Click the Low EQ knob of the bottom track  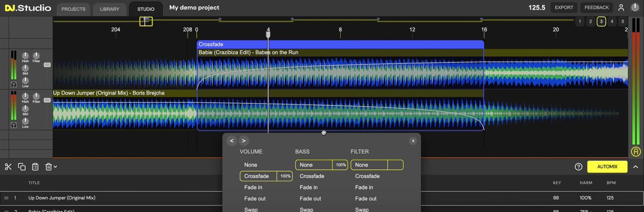click(x=25, y=121)
